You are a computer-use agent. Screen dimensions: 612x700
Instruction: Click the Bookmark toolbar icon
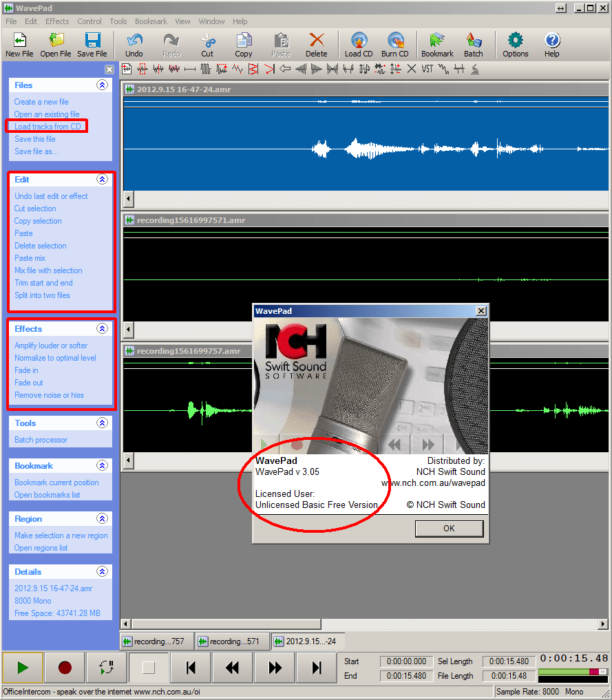click(437, 45)
